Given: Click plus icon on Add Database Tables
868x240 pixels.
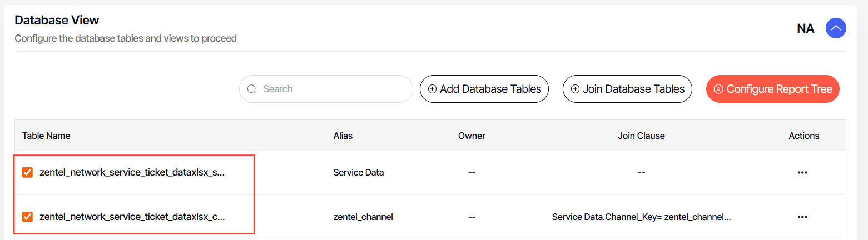Looking at the screenshot, I should pyautogui.click(x=432, y=89).
